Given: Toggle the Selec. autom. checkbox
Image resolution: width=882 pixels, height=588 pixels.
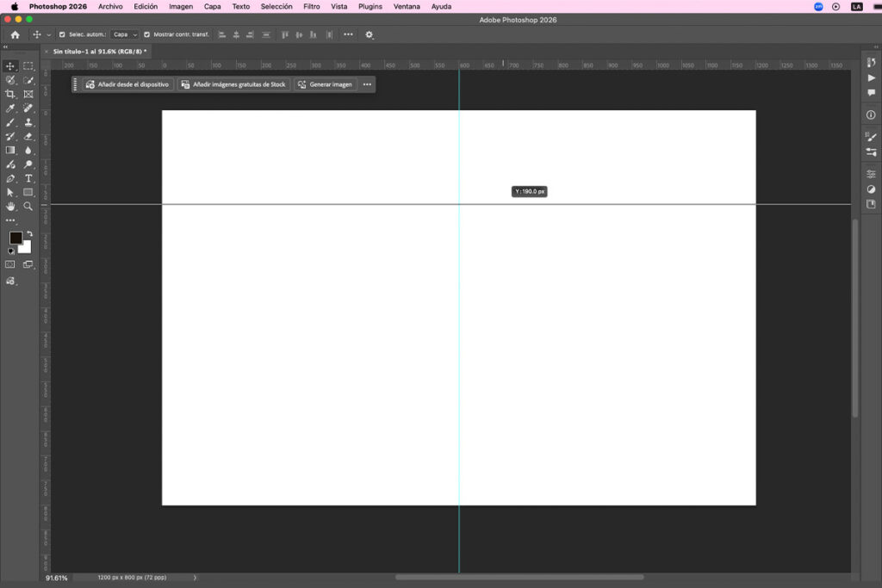Looking at the screenshot, I should point(61,34).
